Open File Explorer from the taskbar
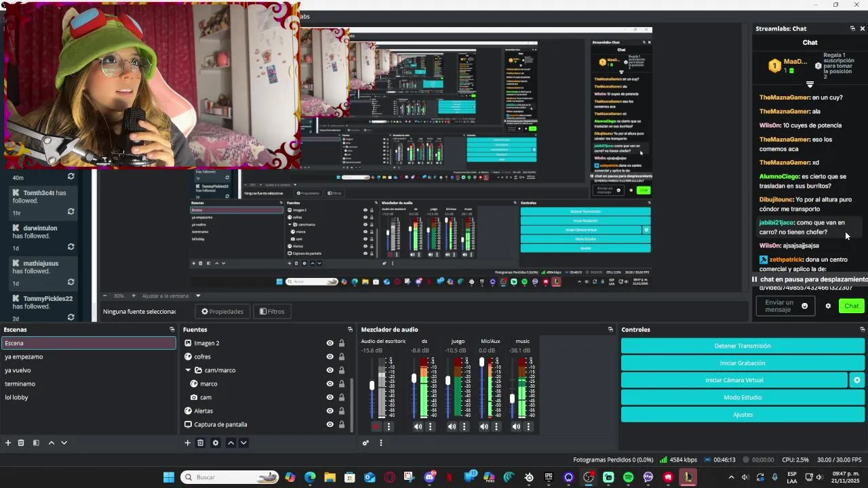868x488 pixels. 330,477
